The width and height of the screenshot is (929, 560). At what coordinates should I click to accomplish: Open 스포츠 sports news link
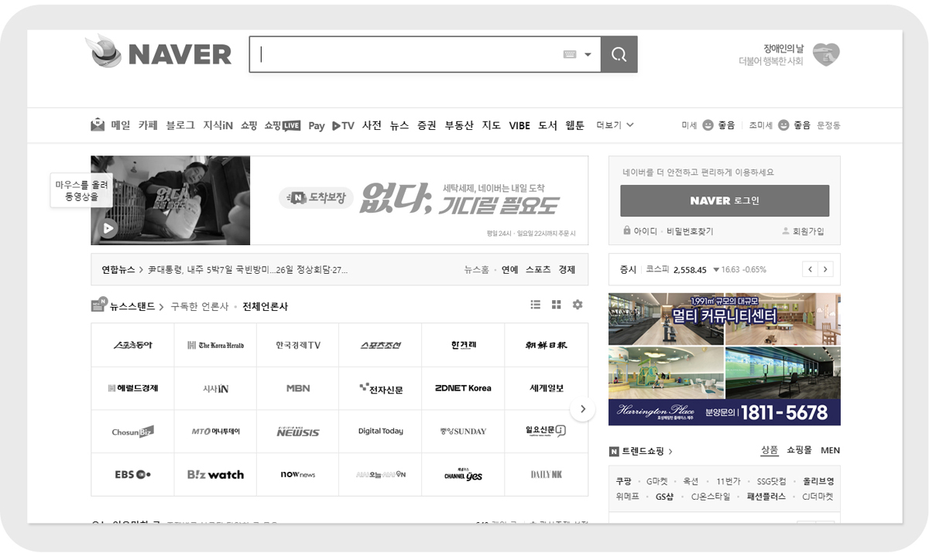(x=538, y=270)
